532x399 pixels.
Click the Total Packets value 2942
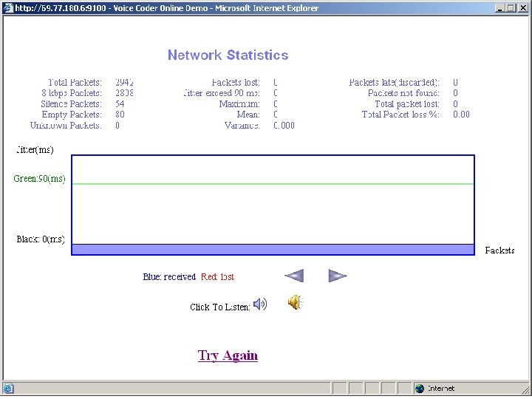pyautogui.click(x=124, y=82)
